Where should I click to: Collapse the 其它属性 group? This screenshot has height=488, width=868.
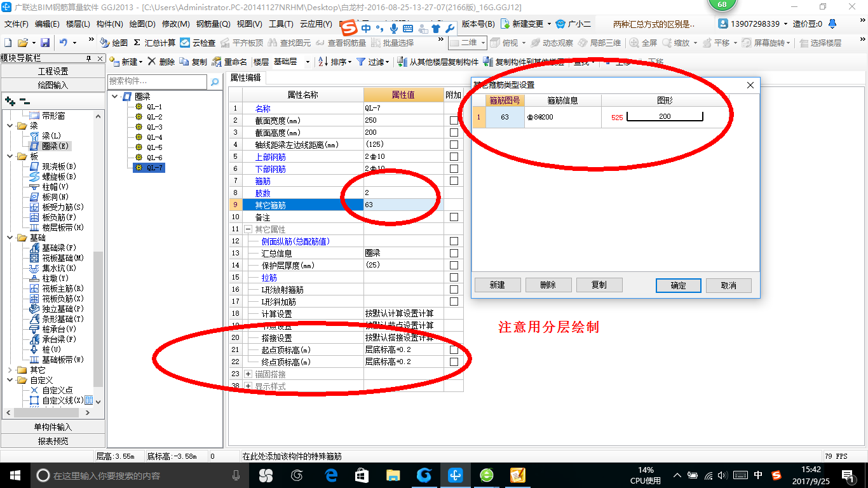tap(248, 229)
